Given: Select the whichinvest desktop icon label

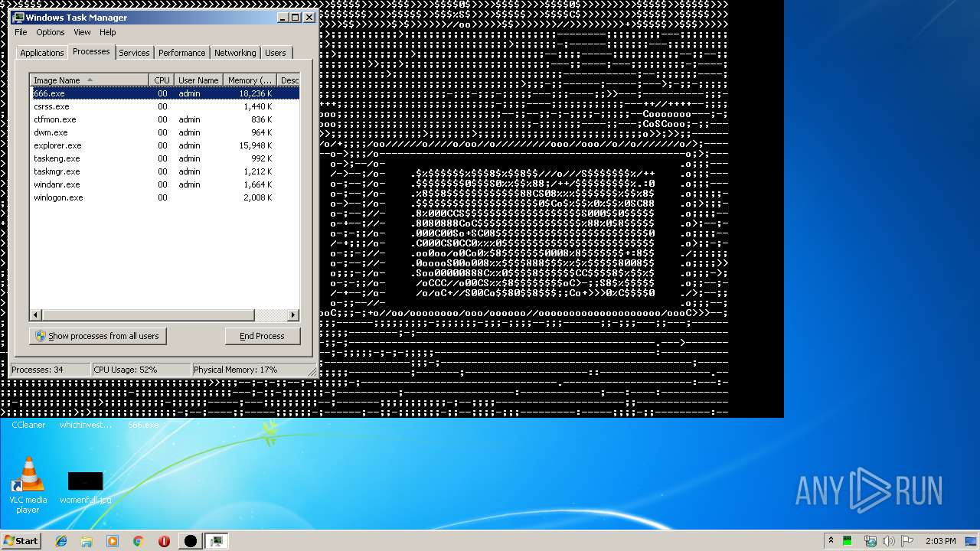Looking at the screenshot, I should click(86, 425).
